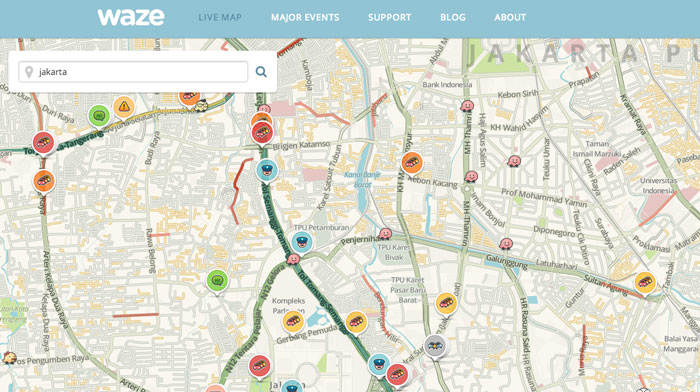The image size is (700, 392).
Task: Select orange traffic pin above Arteri Kelapa Dua Raya
Action: (x=44, y=181)
